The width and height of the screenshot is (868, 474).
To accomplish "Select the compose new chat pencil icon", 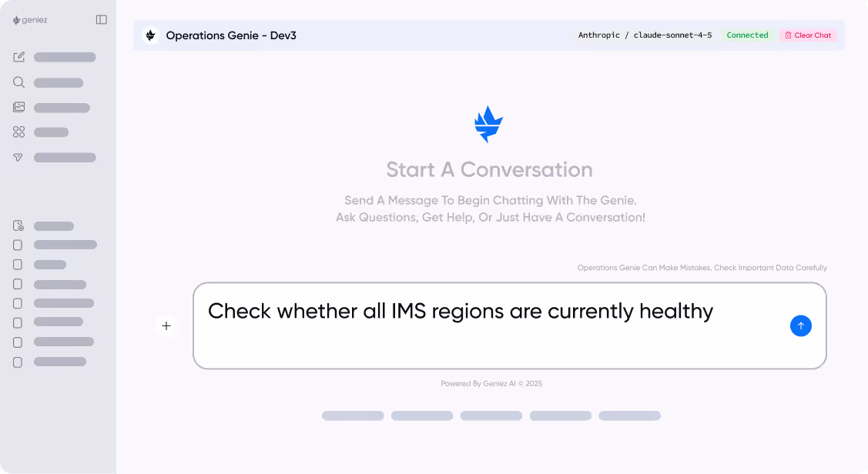I will tap(18, 56).
